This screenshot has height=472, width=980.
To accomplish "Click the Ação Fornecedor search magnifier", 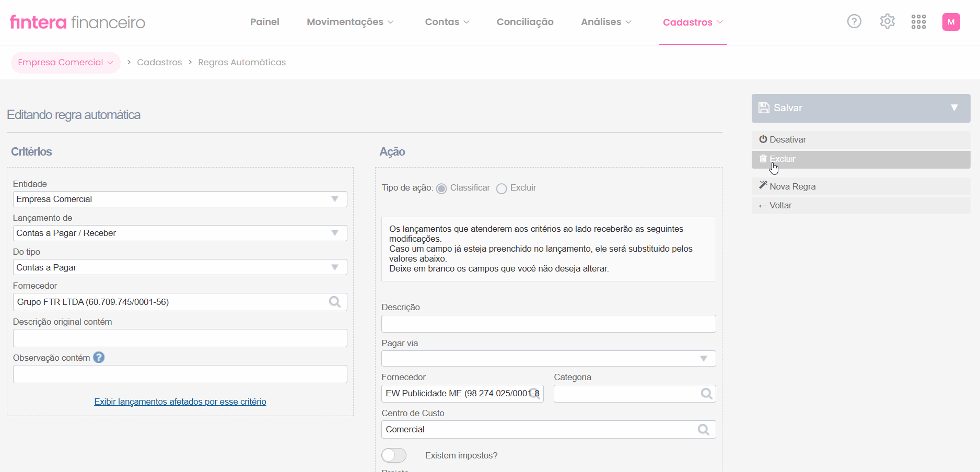I will pyautogui.click(x=535, y=394).
